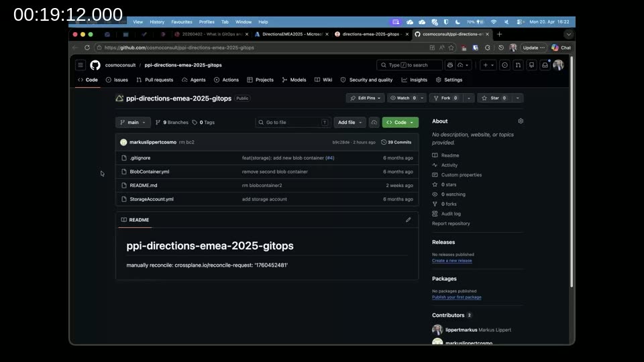Open the create new plus dropdown
This screenshot has height=362, width=644.
click(488, 65)
